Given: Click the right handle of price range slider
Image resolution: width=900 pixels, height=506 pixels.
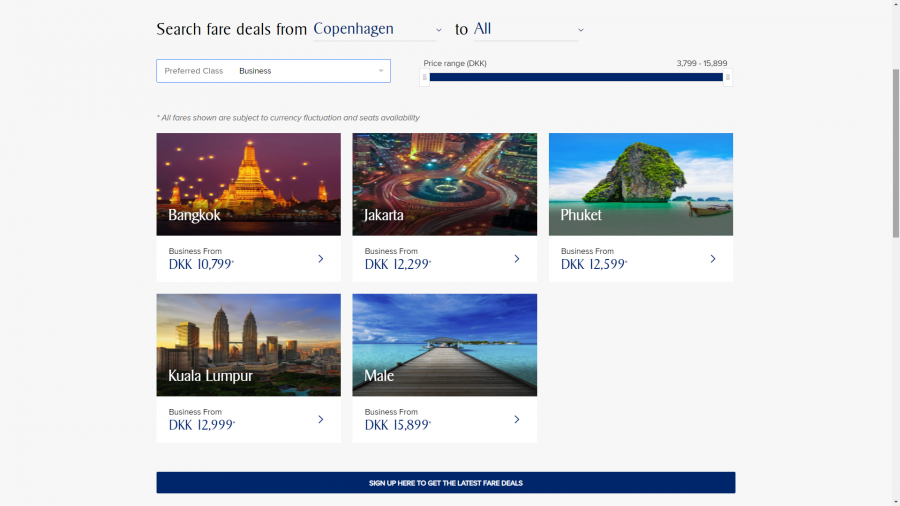Looking at the screenshot, I should pyautogui.click(x=728, y=77).
